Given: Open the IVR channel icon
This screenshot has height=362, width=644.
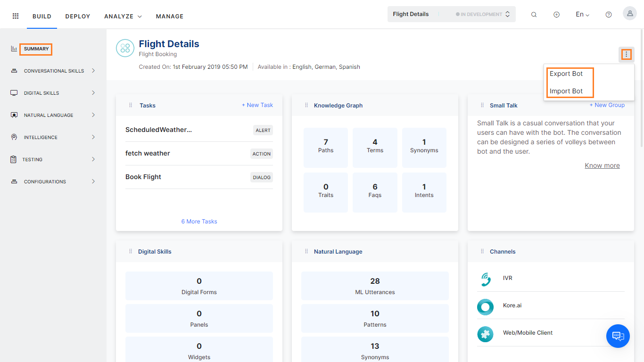Looking at the screenshot, I should pyautogui.click(x=485, y=279).
